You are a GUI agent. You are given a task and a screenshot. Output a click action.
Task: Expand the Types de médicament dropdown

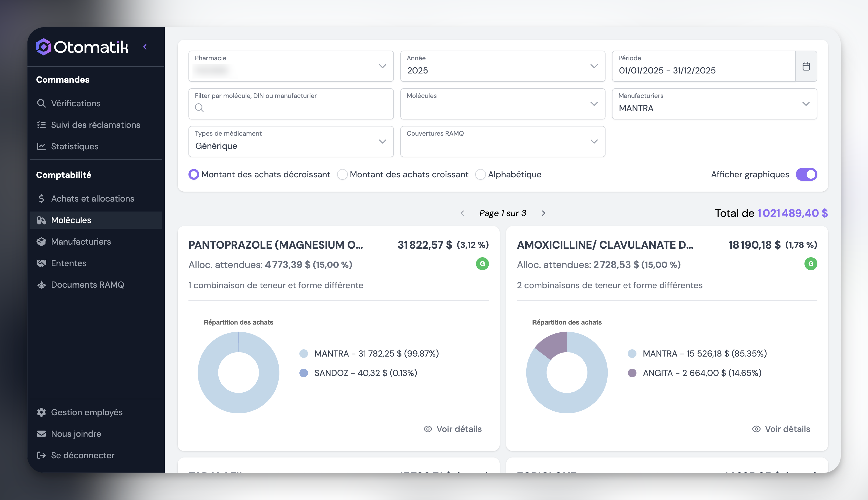coord(290,142)
